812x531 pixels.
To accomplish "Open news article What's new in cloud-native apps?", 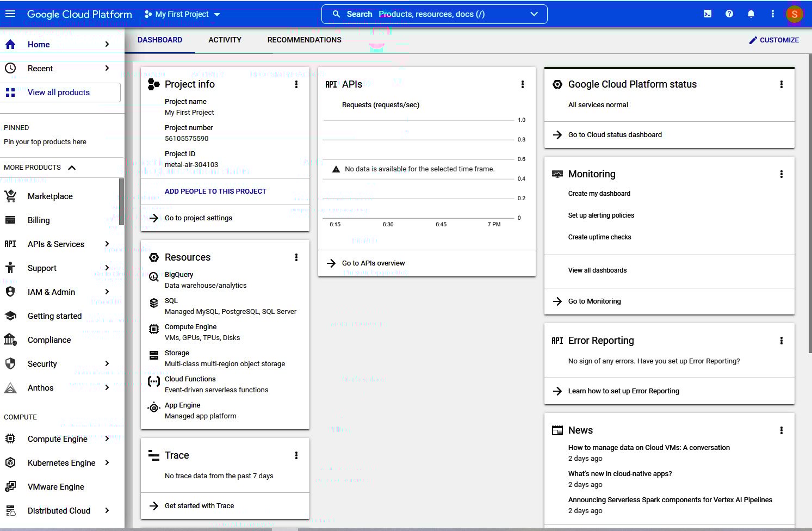I will [x=620, y=474].
